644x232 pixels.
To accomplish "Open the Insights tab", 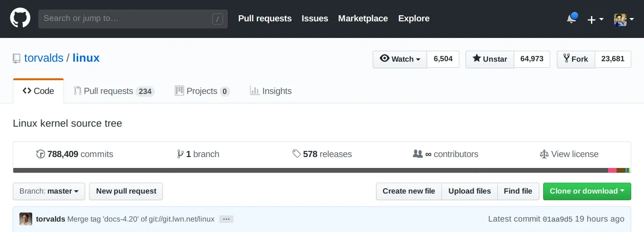I will [x=271, y=91].
